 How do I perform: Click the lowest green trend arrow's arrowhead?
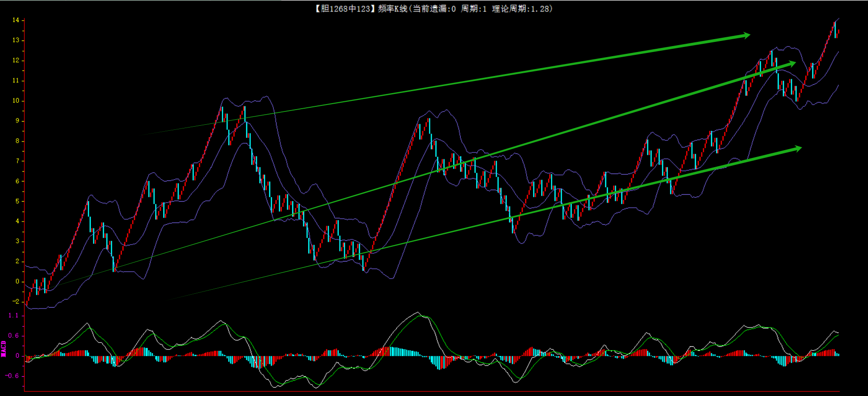[x=797, y=148]
